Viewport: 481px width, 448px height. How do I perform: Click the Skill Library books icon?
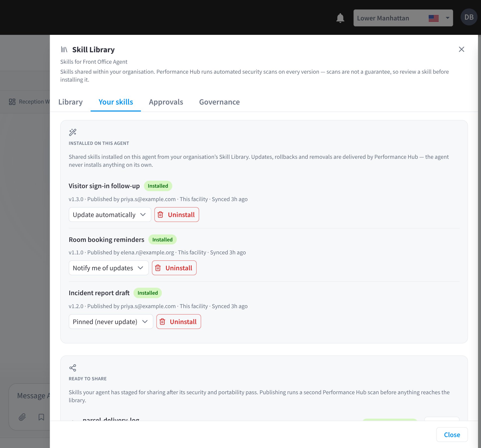[x=64, y=50]
